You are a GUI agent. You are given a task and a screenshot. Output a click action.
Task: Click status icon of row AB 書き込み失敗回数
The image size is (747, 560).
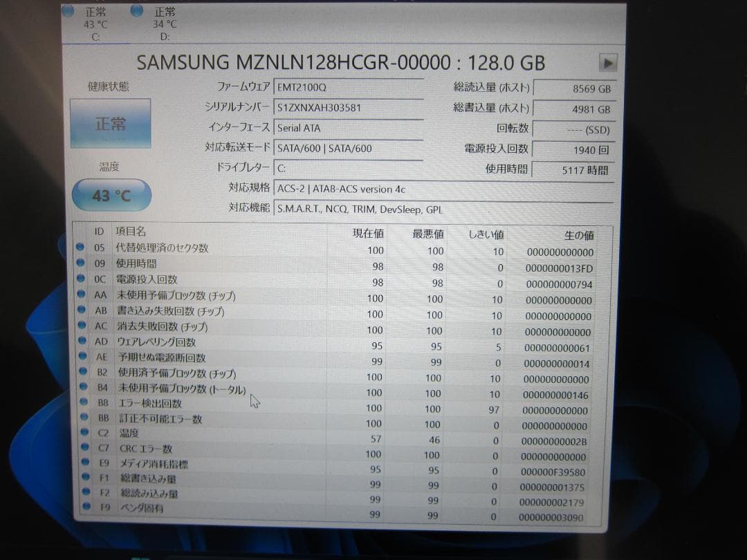(x=82, y=310)
